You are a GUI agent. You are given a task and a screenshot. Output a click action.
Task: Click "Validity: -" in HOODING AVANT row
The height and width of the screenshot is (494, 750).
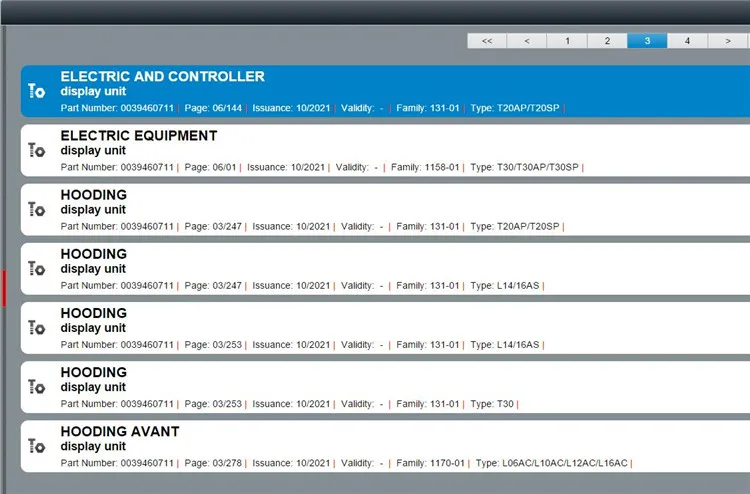[x=362, y=463]
